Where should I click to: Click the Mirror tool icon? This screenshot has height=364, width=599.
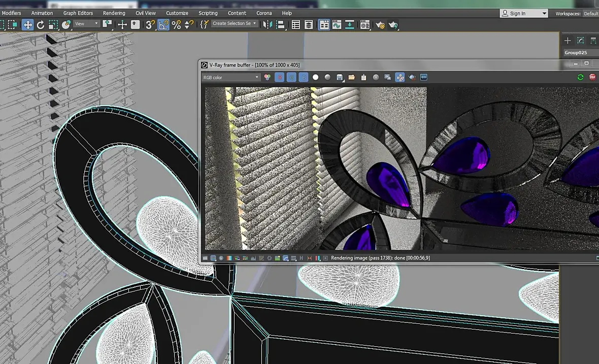pos(267,24)
